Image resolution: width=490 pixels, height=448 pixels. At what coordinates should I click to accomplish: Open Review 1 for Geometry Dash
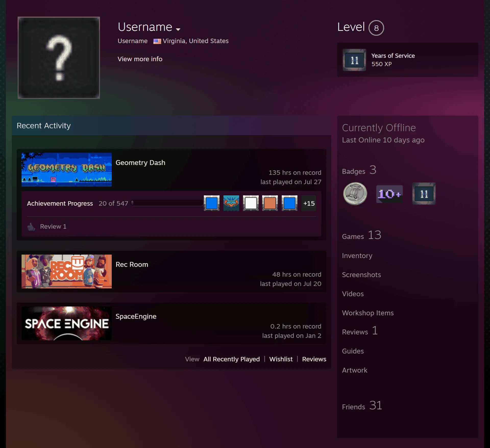click(53, 226)
